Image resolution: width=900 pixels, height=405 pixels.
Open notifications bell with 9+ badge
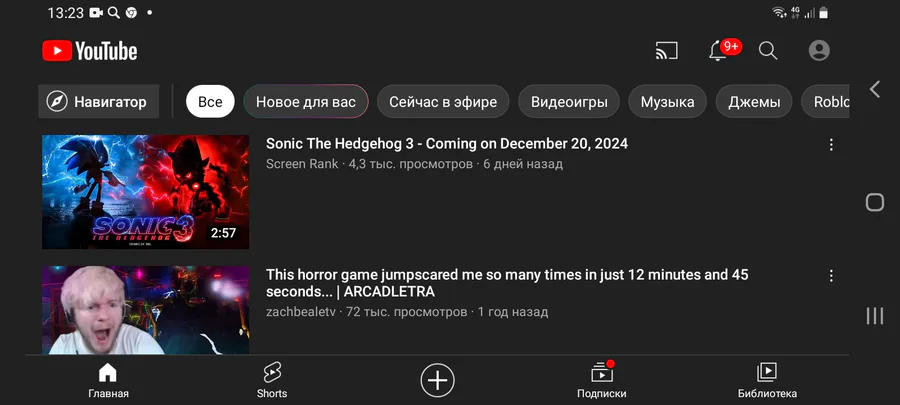click(x=723, y=50)
